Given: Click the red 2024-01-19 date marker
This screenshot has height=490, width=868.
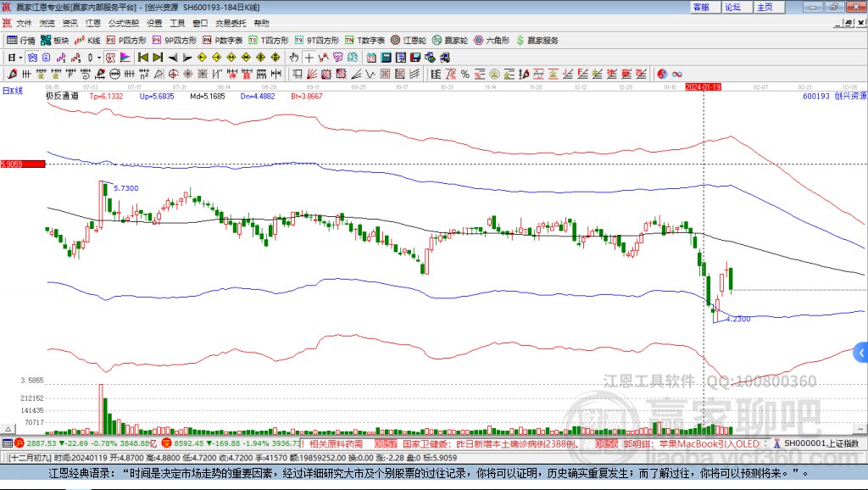Looking at the screenshot, I should coord(703,87).
